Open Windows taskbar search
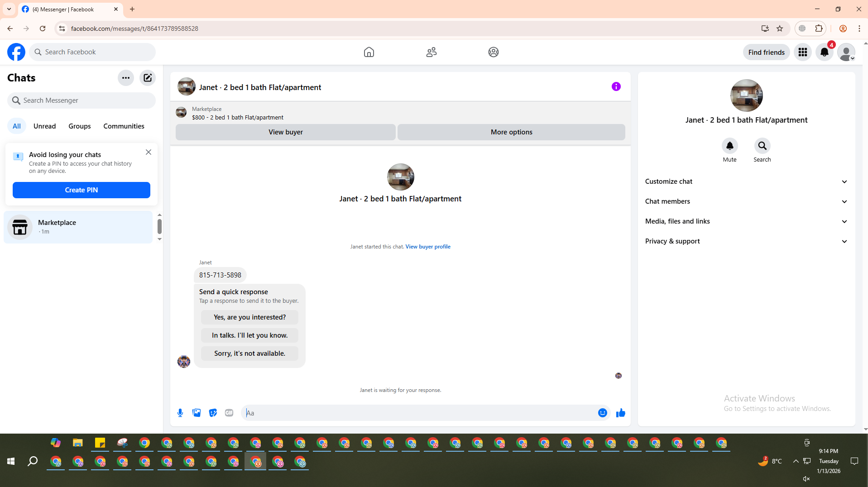868x487 pixels. coord(33,461)
